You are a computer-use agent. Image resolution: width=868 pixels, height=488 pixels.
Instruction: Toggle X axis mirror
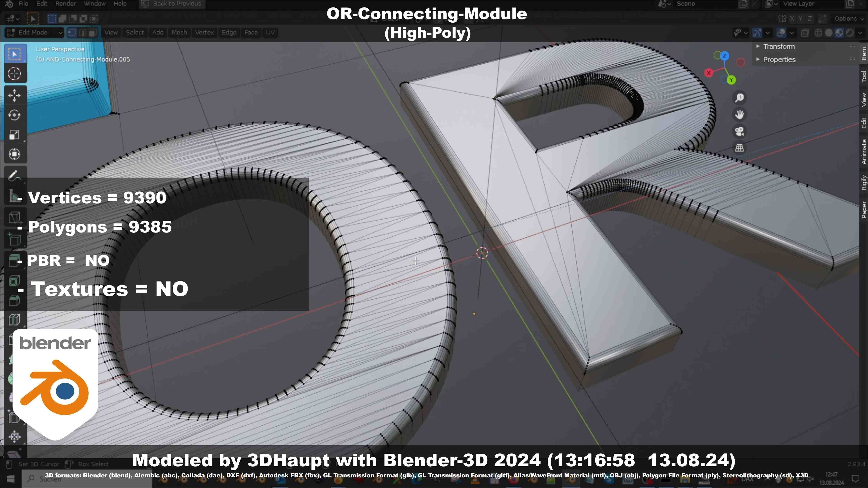coord(792,19)
